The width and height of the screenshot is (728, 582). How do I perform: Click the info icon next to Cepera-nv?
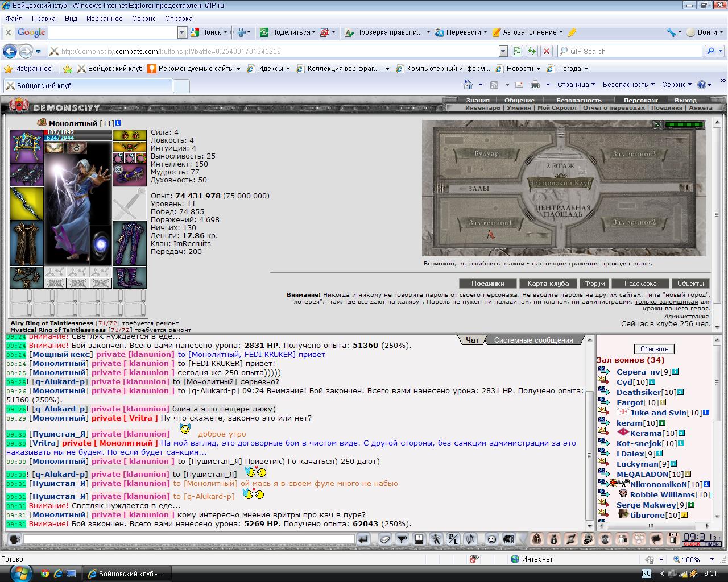675,372
